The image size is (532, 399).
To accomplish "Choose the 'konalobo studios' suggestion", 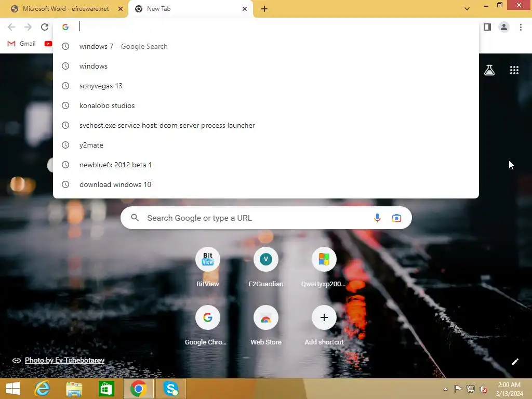I will (266, 105).
